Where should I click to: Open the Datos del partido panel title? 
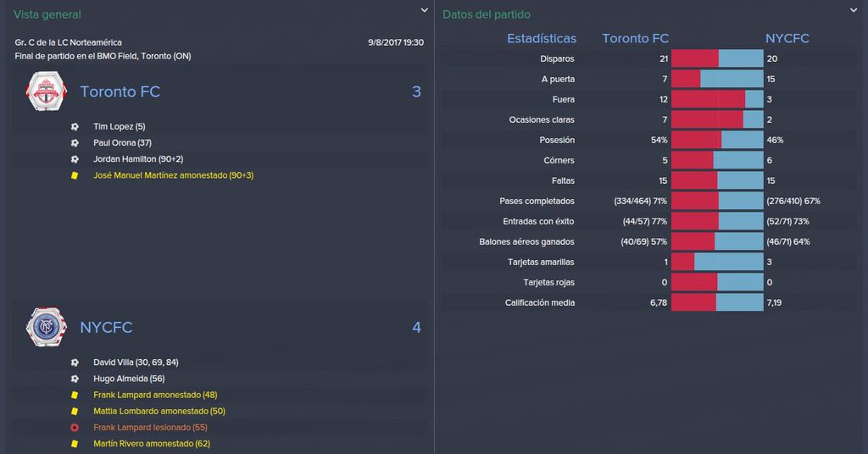point(486,14)
